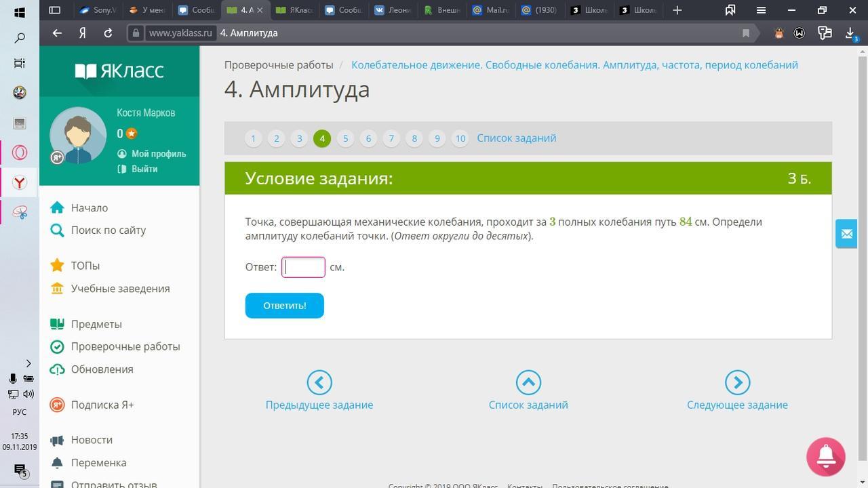This screenshot has height=488, width=868.
Task: Click Выйти to log out
Action: (138, 169)
